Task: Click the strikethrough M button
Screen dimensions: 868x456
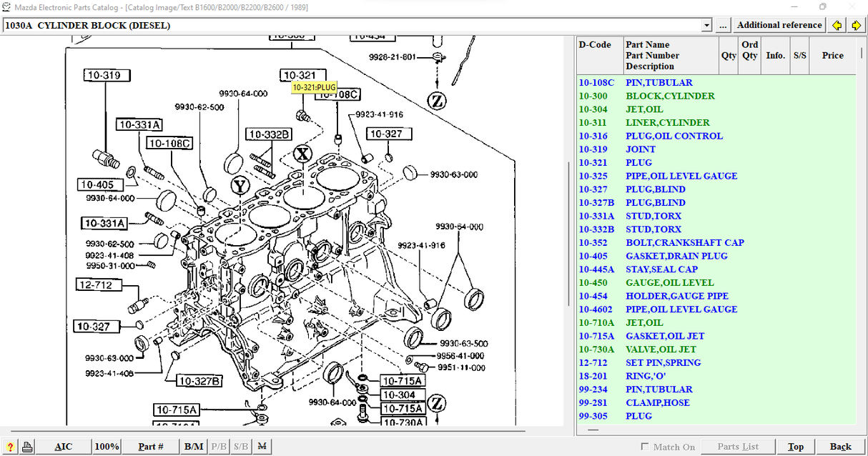Action: 262,447
